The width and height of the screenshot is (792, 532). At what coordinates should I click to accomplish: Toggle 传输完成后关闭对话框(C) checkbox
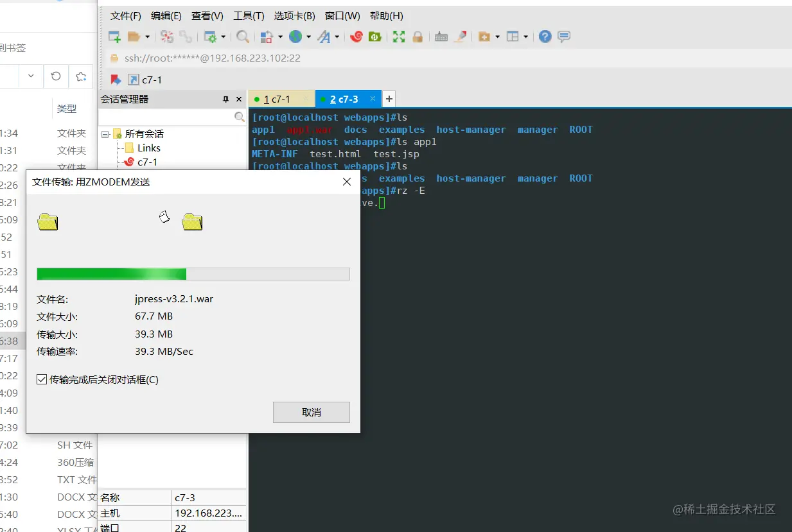(42, 380)
